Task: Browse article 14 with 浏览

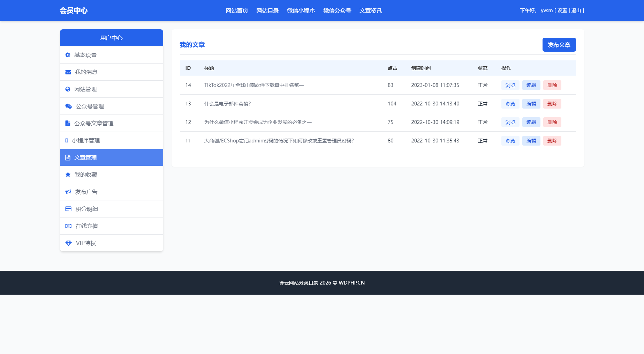Action: pos(510,85)
